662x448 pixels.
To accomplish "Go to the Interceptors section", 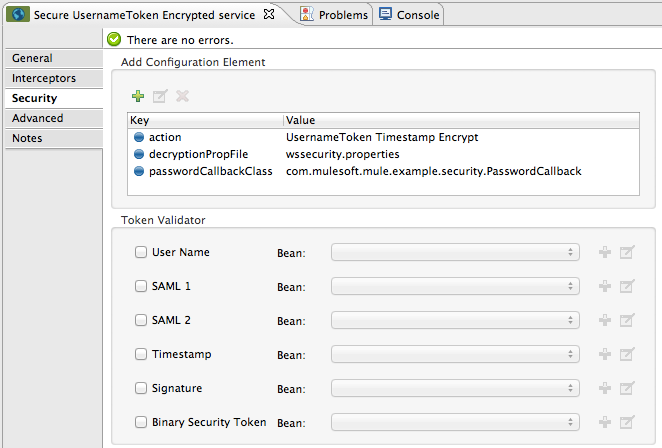I will (43, 78).
